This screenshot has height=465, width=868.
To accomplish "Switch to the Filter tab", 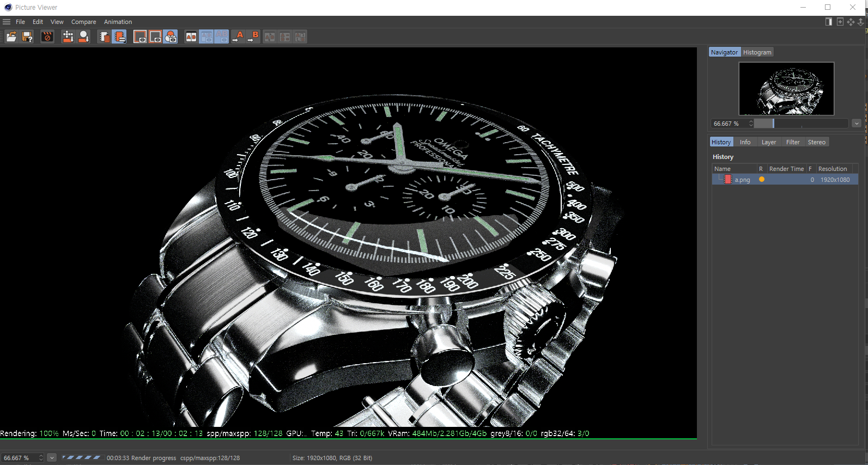I will [x=793, y=142].
